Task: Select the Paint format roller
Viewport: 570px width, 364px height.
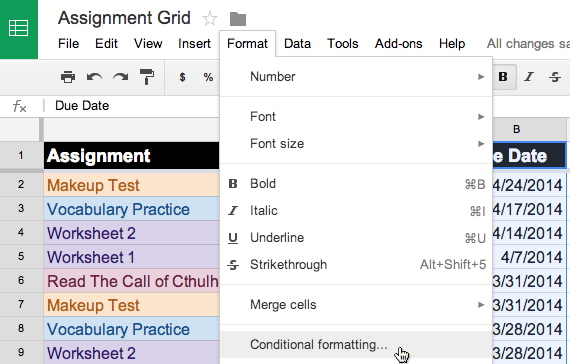Action: [x=146, y=77]
